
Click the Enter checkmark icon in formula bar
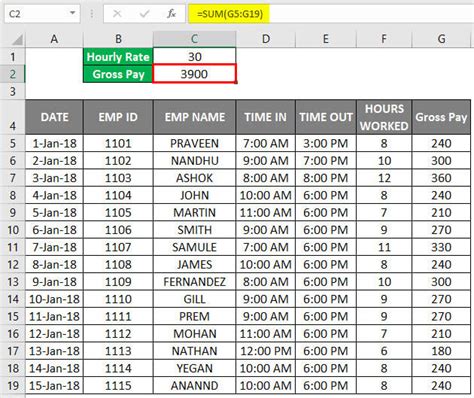(144, 14)
